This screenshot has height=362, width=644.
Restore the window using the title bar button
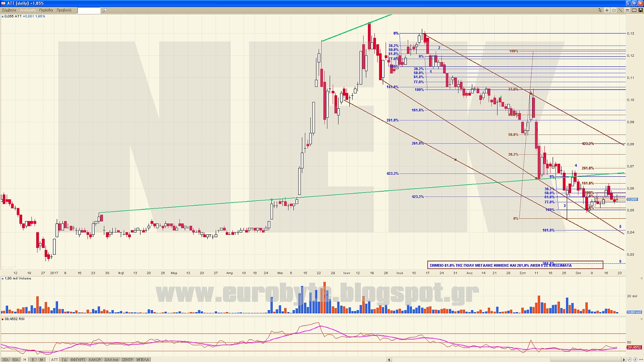634,3
